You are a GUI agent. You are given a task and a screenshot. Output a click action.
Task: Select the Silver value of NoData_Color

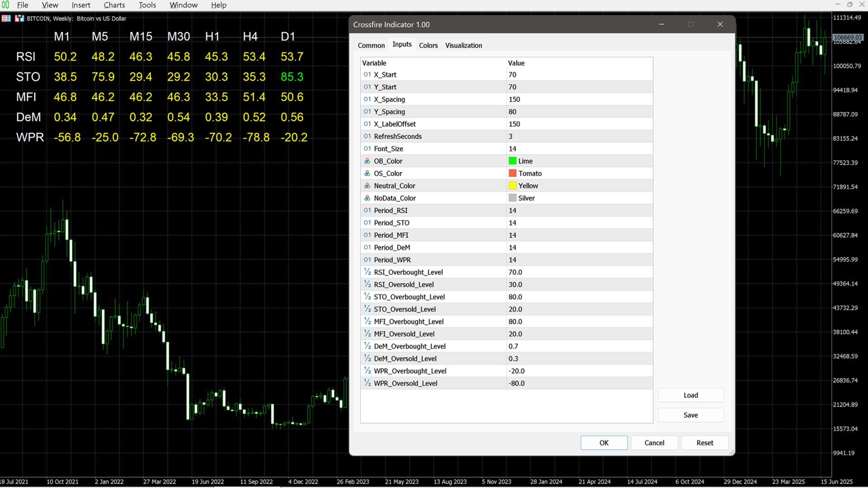point(526,198)
